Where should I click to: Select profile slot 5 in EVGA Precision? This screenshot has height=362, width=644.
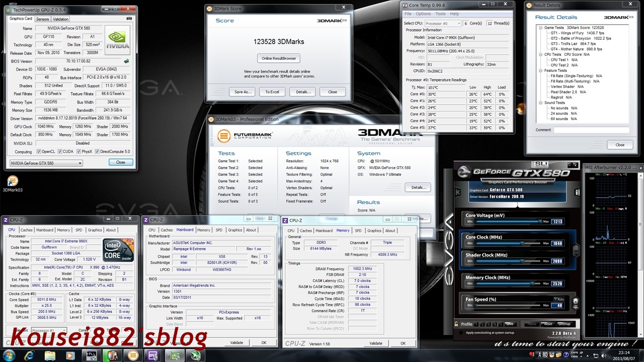click(501, 324)
